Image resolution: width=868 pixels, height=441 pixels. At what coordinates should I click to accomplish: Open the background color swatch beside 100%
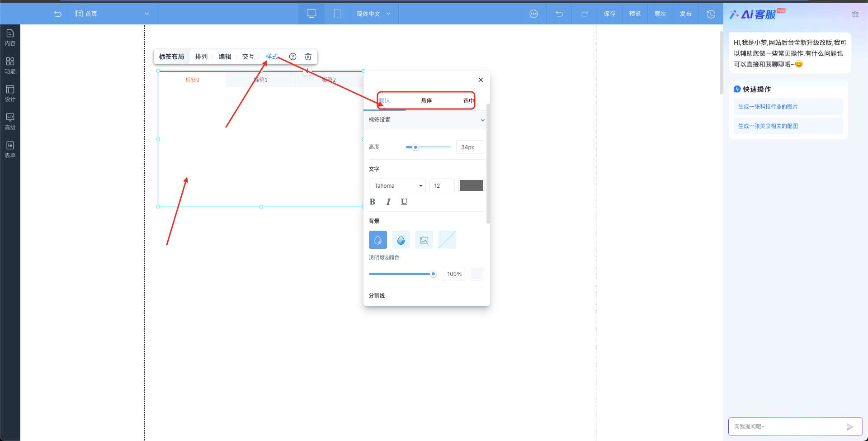click(476, 274)
